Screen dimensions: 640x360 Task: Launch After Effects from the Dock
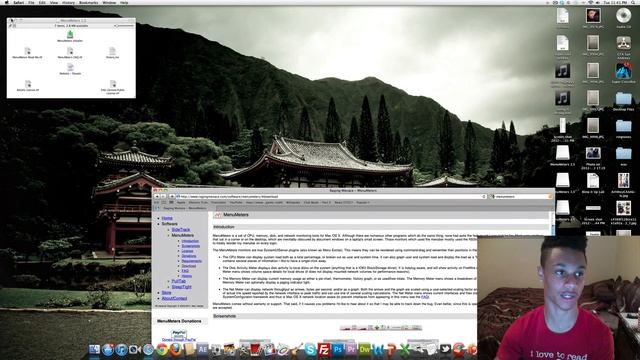point(202,349)
